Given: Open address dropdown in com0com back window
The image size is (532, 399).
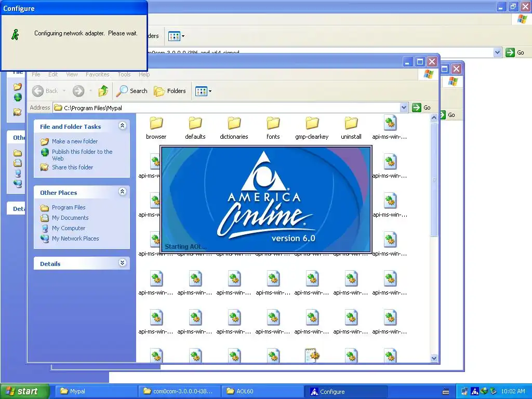Looking at the screenshot, I should click(x=497, y=52).
